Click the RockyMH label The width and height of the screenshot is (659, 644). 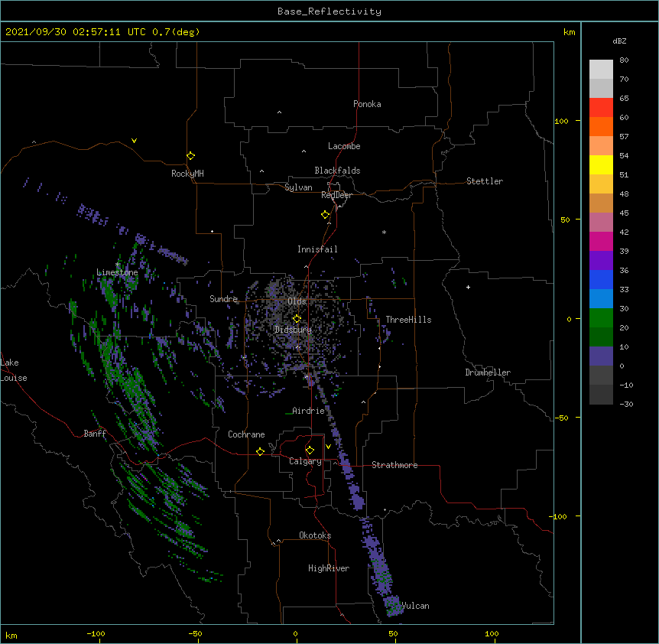[187, 174]
